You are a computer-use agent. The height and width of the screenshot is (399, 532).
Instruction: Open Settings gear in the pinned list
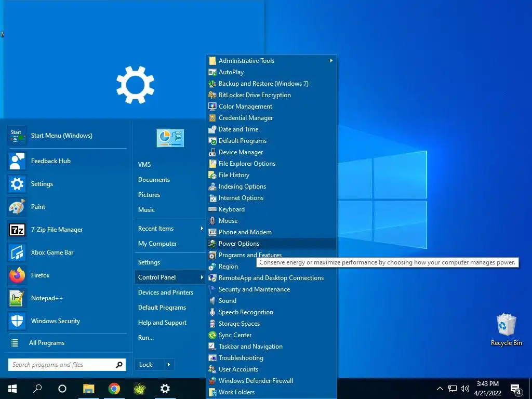(x=17, y=184)
